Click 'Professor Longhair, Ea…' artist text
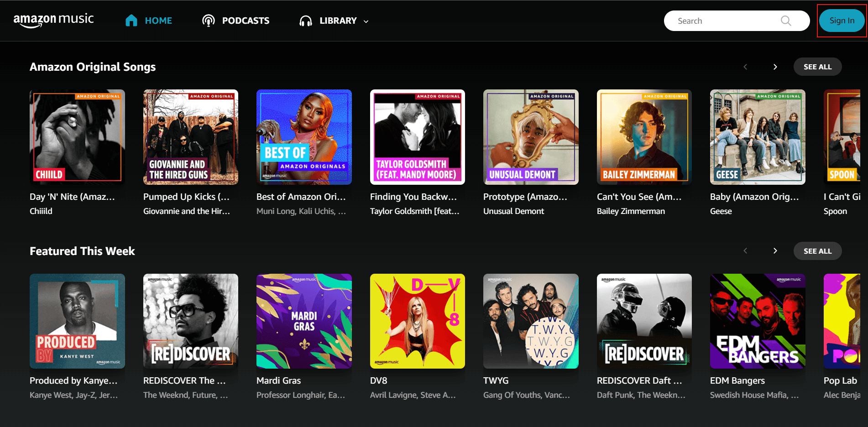Viewport: 868px width, 427px height. (301, 395)
